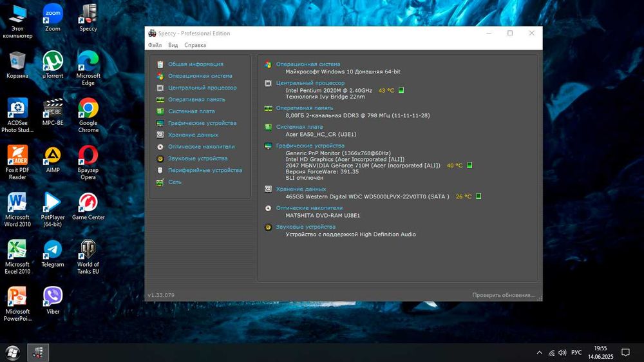Open Оперативная память sidebar section
Viewport: 644px width, 362px height.
click(x=196, y=99)
